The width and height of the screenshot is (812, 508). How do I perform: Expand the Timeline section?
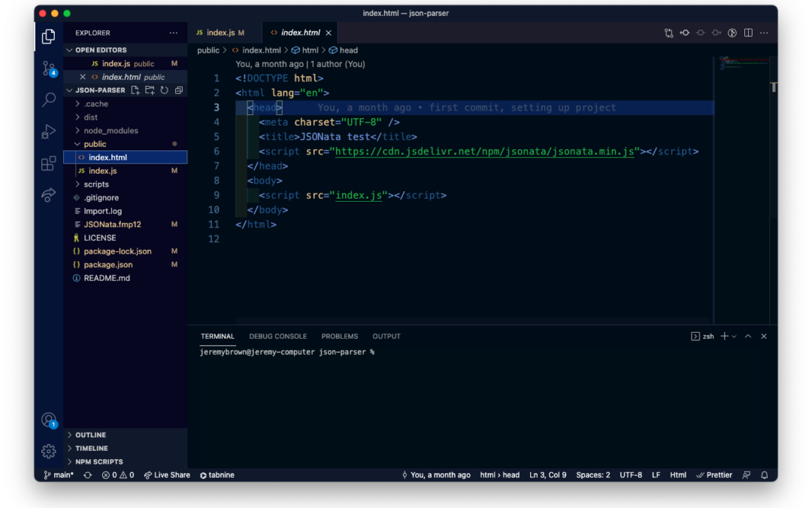pyautogui.click(x=126, y=449)
